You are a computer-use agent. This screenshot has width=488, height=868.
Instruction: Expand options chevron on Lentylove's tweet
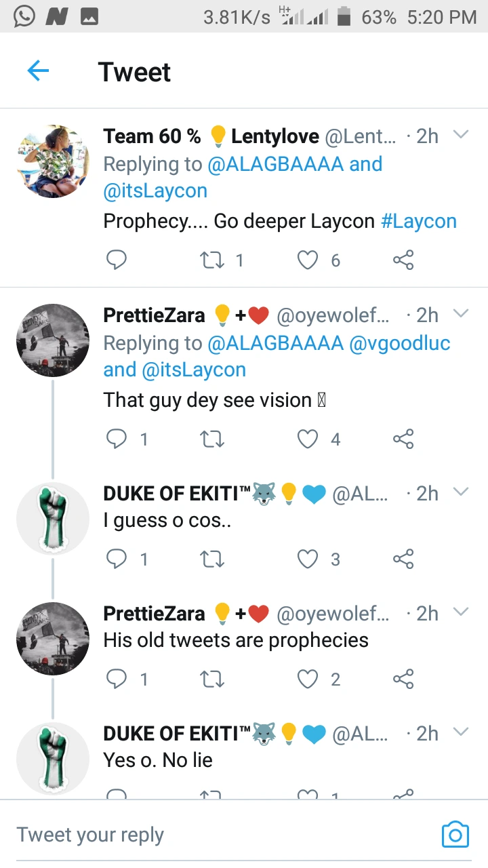click(461, 135)
